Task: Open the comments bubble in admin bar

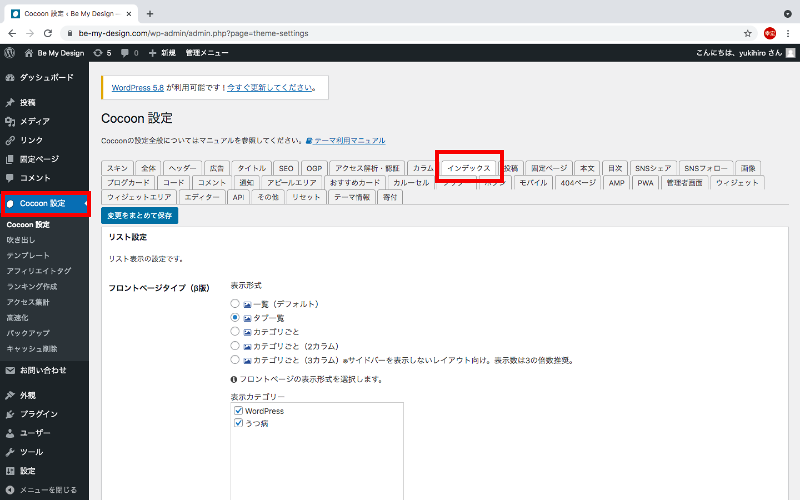Action: click(x=127, y=52)
